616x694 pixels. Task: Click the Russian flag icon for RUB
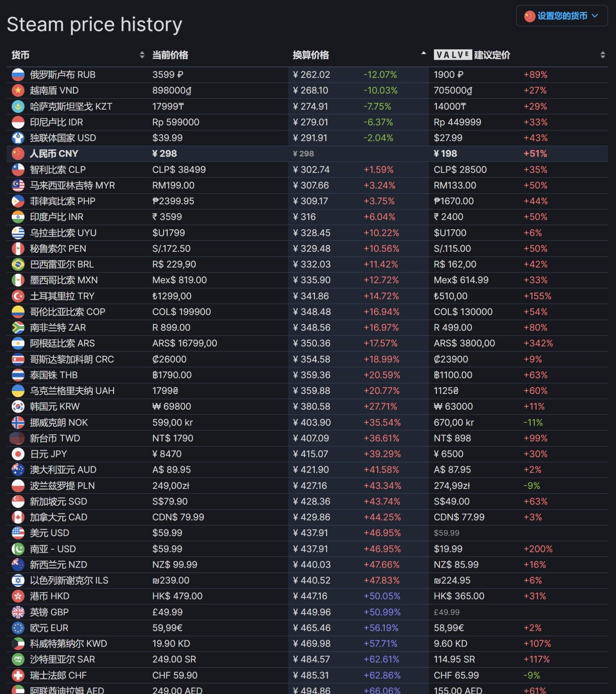18,75
